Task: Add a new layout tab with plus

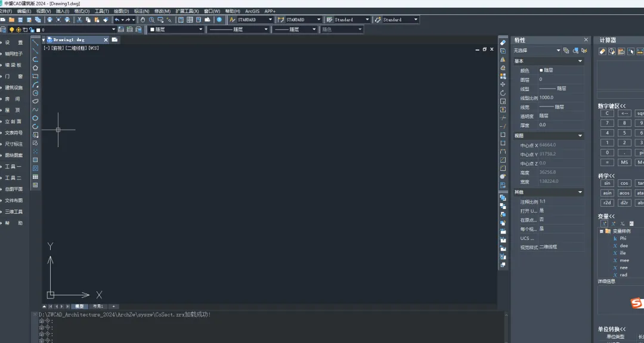Action: tap(114, 307)
